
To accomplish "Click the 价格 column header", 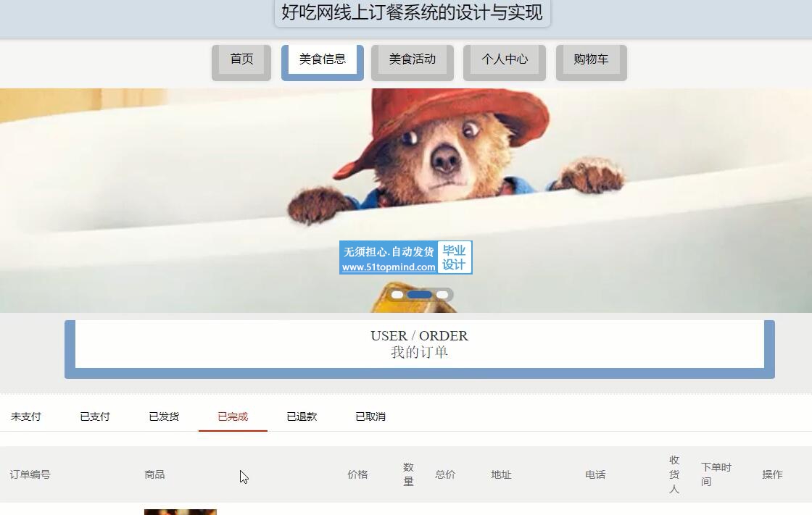I will (357, 474).
